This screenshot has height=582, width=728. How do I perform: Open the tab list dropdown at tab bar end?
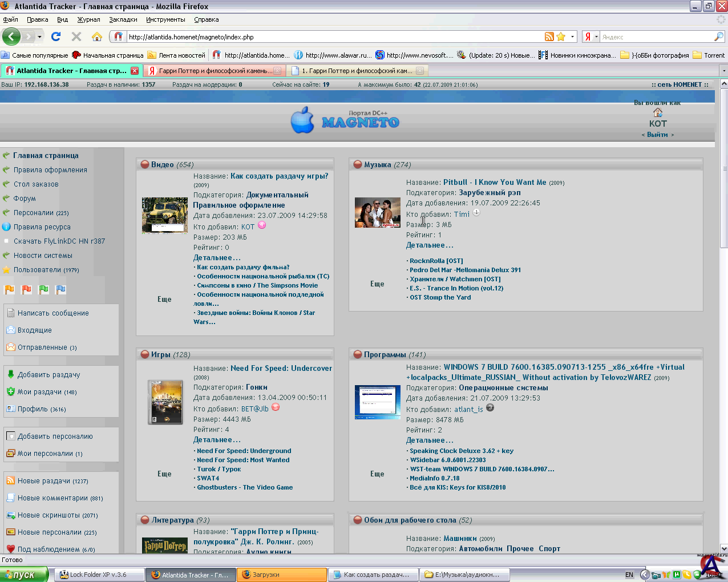(723, 71)
